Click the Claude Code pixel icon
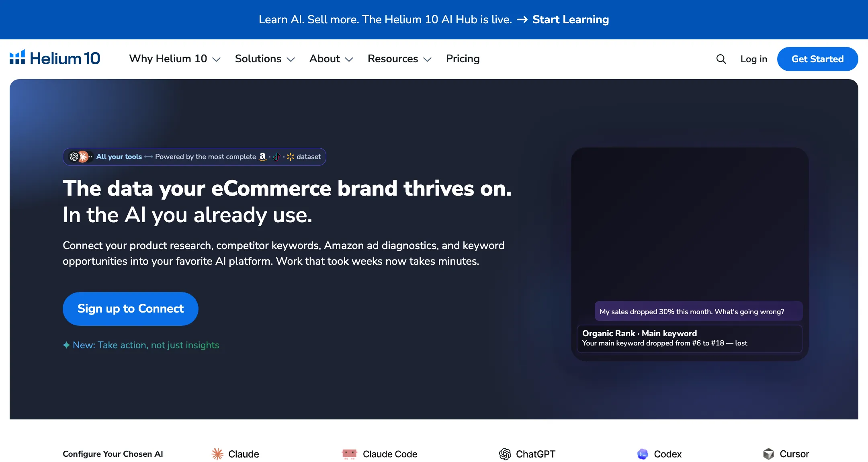The height and width of the screenshot is (462, 868). 349,454
